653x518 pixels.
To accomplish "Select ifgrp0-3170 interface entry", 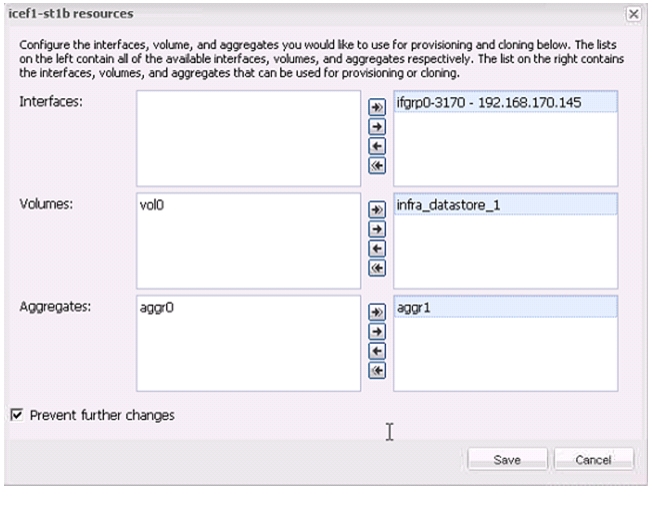I will (x=506, y=102).
